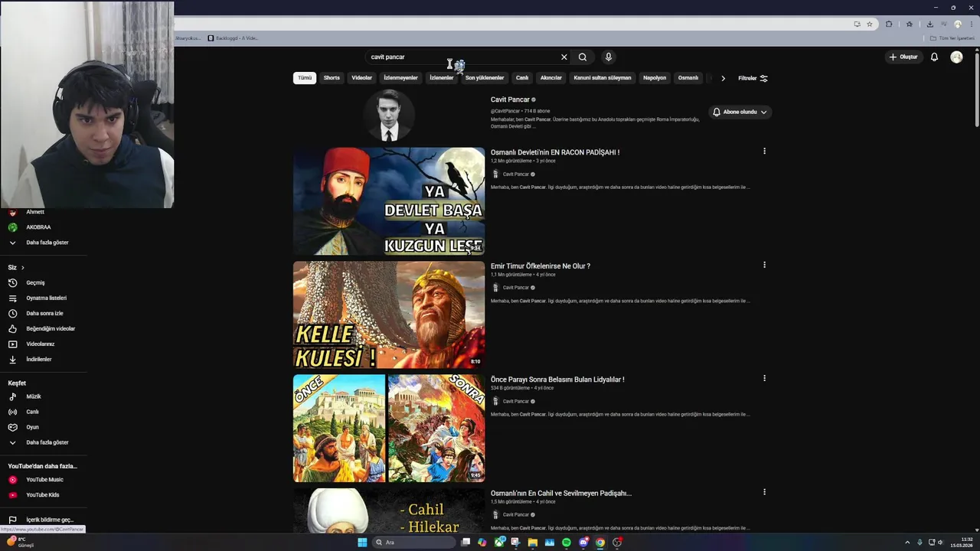Open Daha sonra izle watch later
Image resolution: width=980 pixels, height=551 pixels.
point(44,314)
